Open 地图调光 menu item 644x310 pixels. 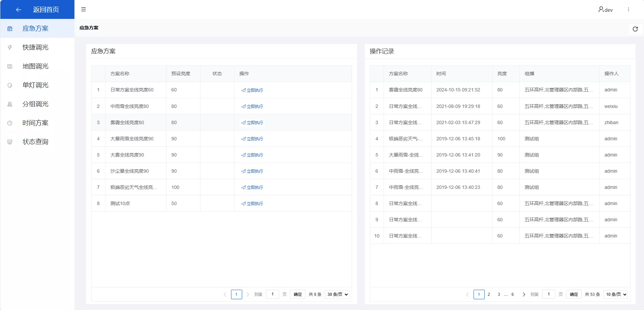pos(37,66)
